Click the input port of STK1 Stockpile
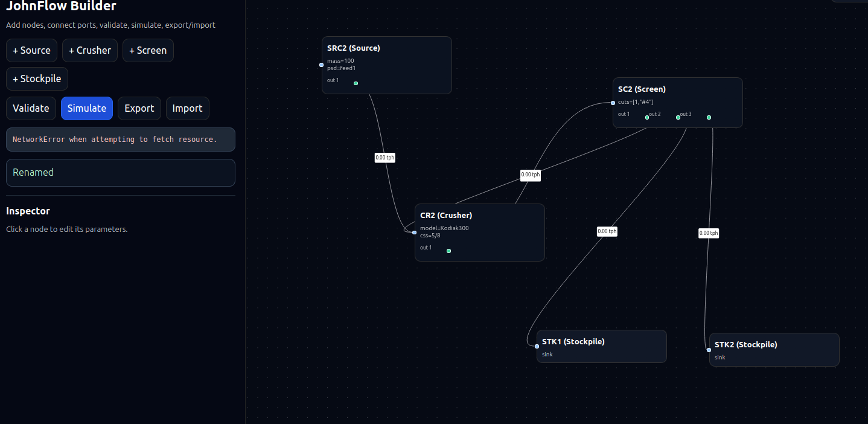 point(537,346)
